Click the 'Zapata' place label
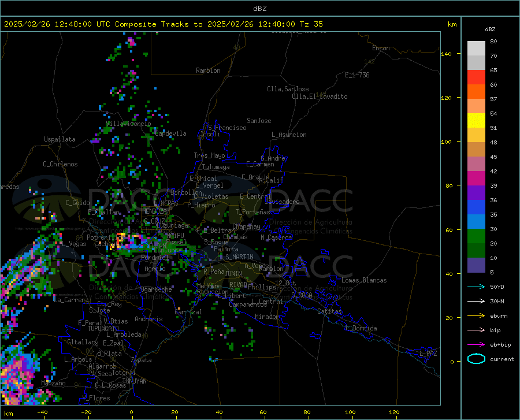 click(142, 360)
